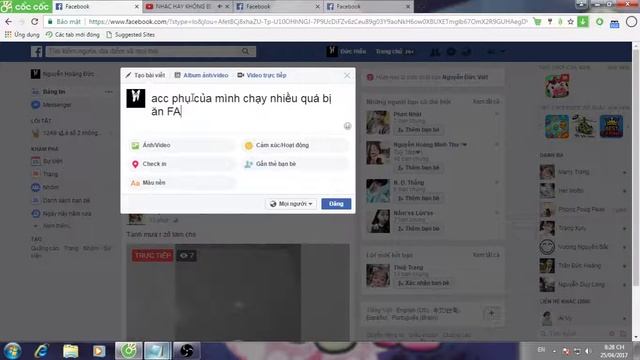Switch to Album ảnh/video tab
Screen dimensions: 640x360
201,75
